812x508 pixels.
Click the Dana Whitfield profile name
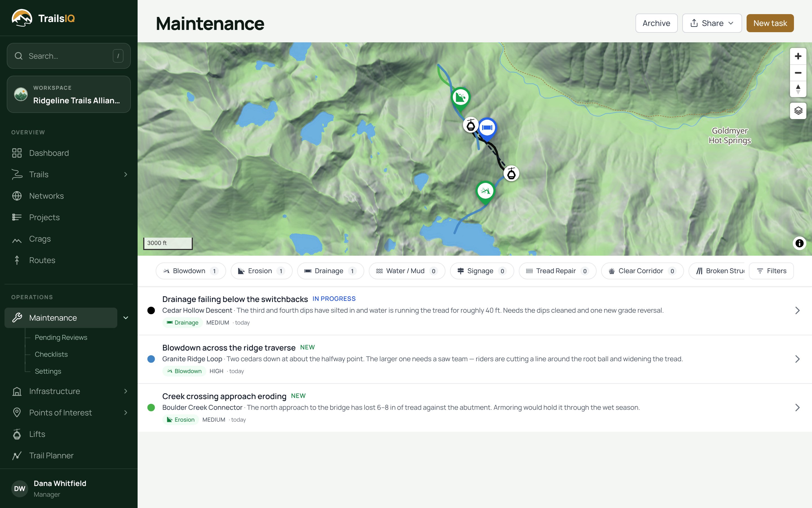point(60,483)
